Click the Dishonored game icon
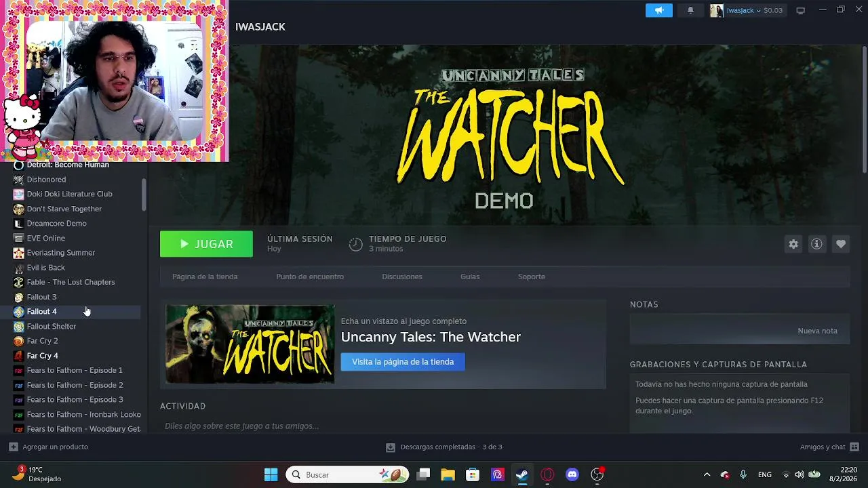The height and width of the screenshot is (488, 868). point(19,180)
